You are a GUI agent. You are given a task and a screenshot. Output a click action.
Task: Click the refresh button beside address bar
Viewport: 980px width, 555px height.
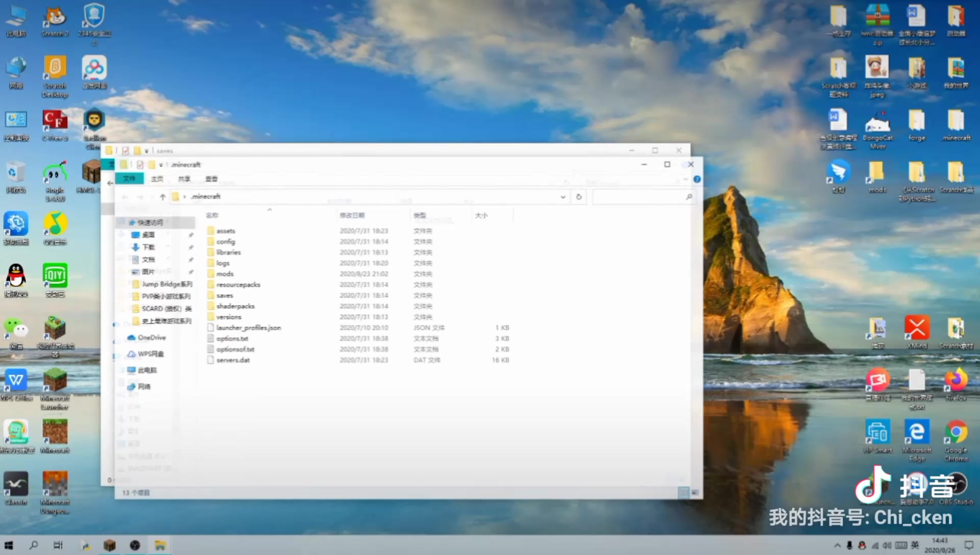[x=579, y=197]
